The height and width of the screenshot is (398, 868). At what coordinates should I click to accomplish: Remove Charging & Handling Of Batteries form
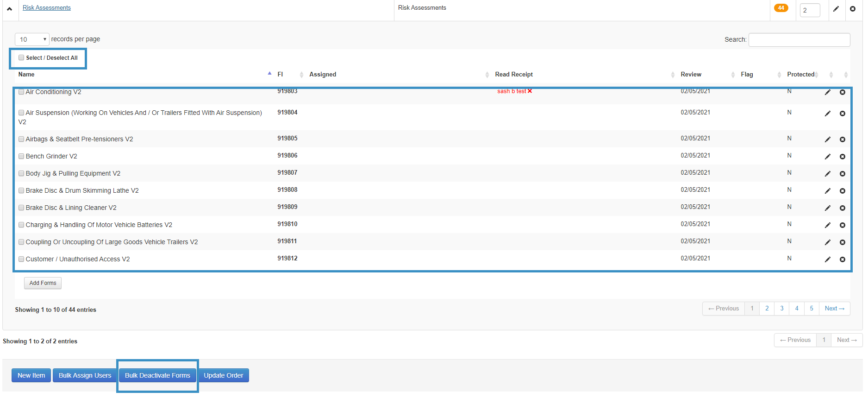coord(843,225)
